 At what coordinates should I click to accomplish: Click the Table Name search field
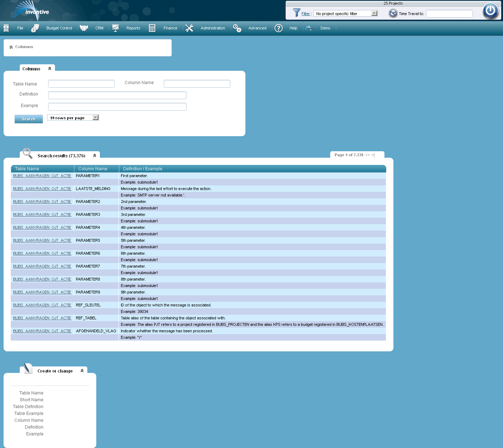tap(81, 84)
